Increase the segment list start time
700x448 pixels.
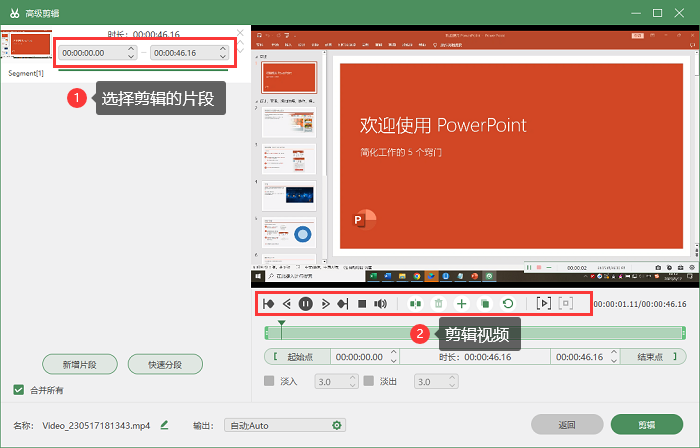(x=131, y=49)
